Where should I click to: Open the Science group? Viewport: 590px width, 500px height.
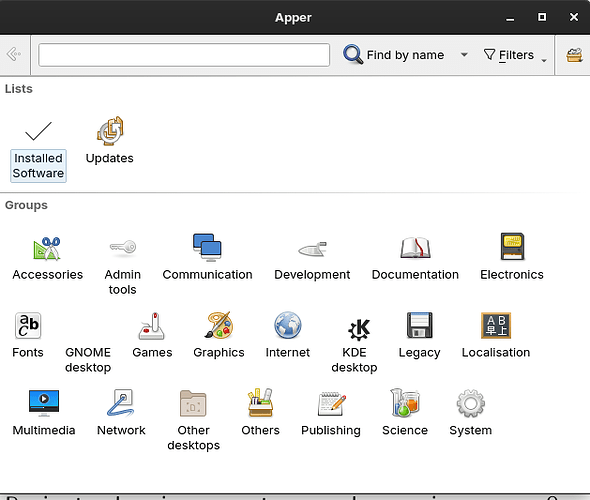point(405,413)
